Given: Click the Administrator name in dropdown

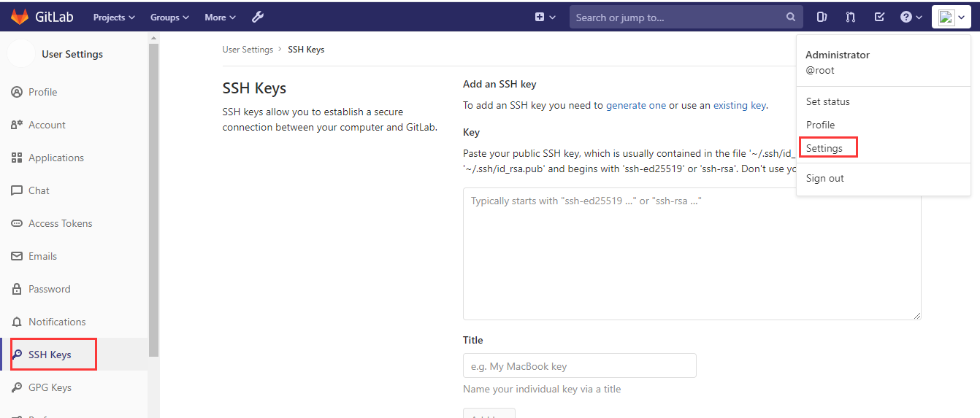Looking at the screenshot, I should click(x=838, y=55).
